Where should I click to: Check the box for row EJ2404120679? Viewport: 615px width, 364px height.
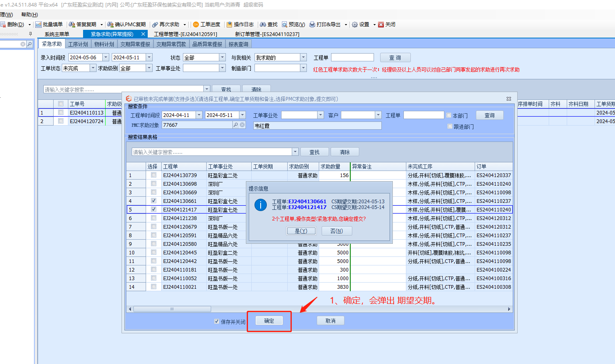tap(153, 227)
